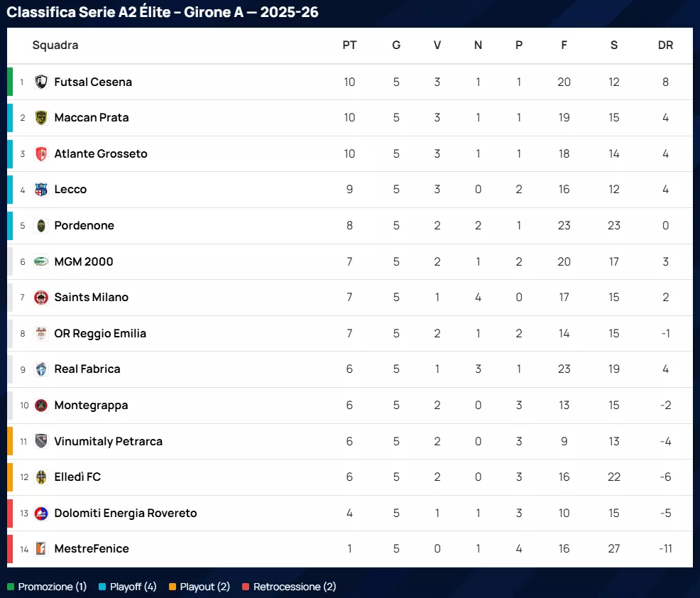The height and width of the screenshot is (598, 700).
Task: Click the Squadra column header
Action: tap(55, 45)
